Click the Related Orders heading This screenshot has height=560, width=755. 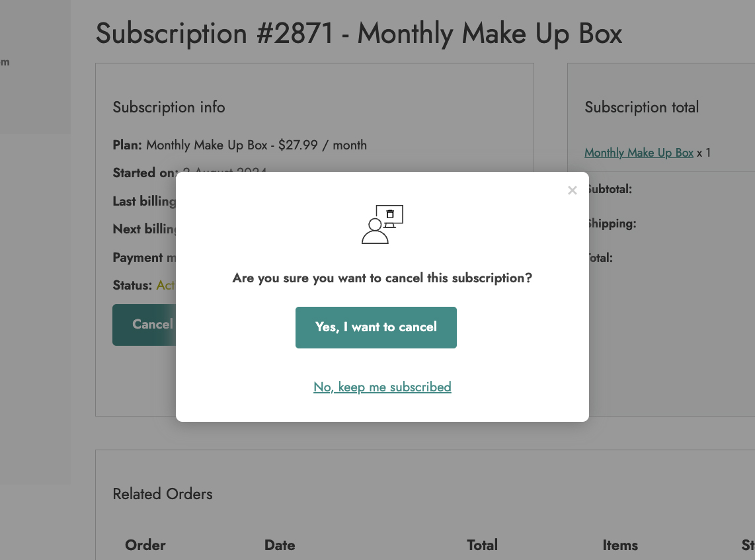pos(163,494)
